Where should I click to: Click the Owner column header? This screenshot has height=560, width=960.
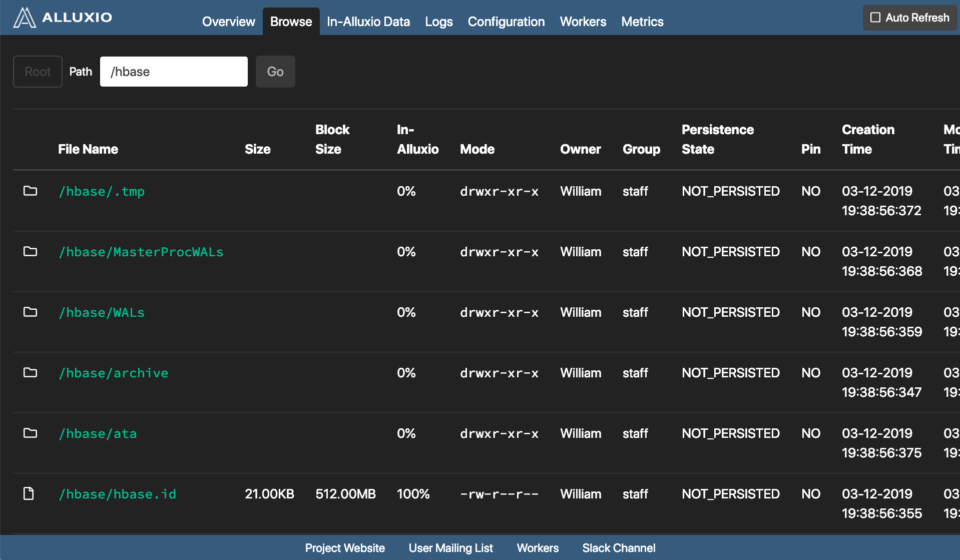point(580,149)
